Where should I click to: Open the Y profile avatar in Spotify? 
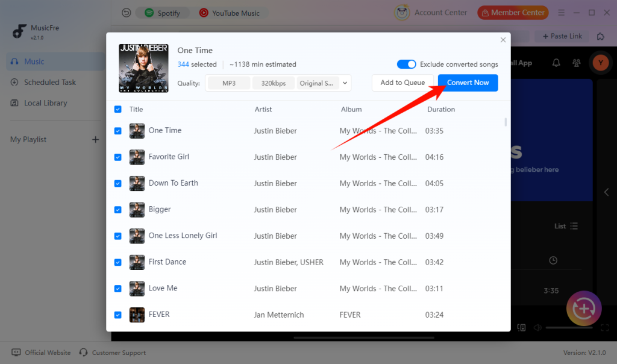[601, 63]
